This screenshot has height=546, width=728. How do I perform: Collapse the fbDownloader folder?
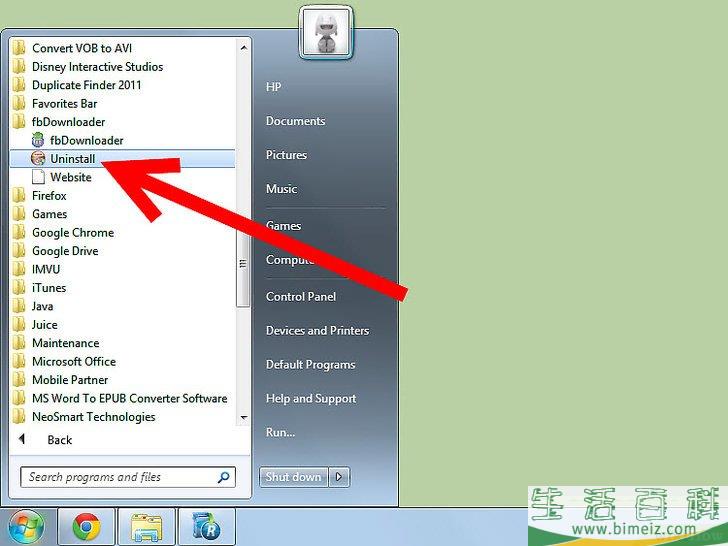(x=68, y=122)
